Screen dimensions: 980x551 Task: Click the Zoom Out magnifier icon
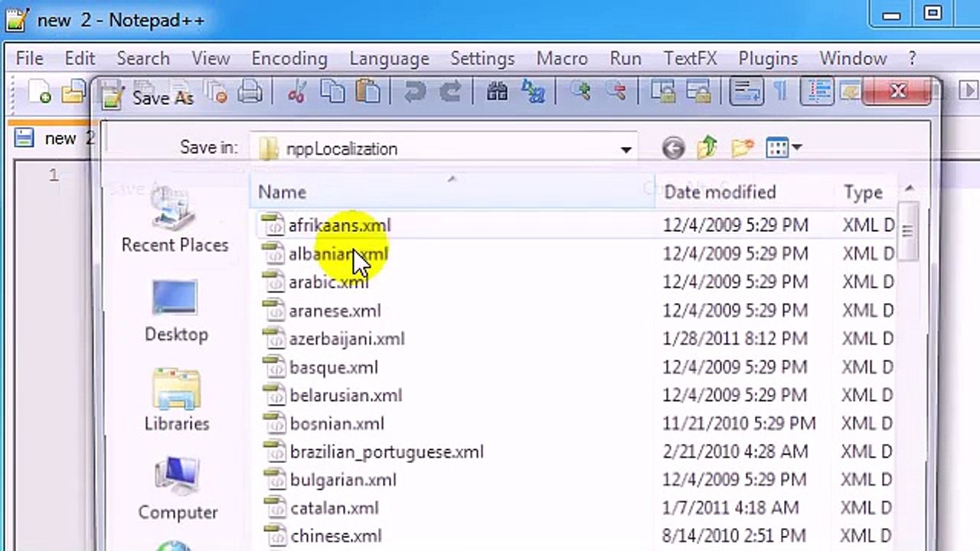[616, 93]
